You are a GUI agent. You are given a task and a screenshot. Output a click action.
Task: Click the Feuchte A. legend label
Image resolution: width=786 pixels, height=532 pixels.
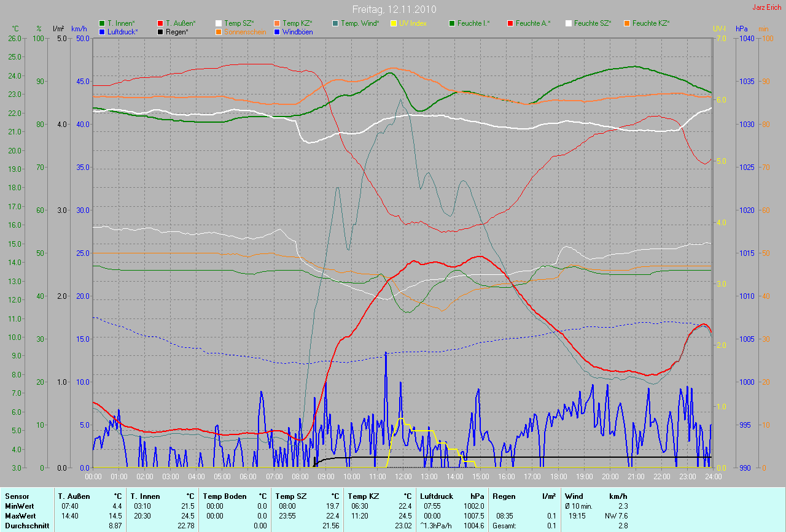[533, 23]
